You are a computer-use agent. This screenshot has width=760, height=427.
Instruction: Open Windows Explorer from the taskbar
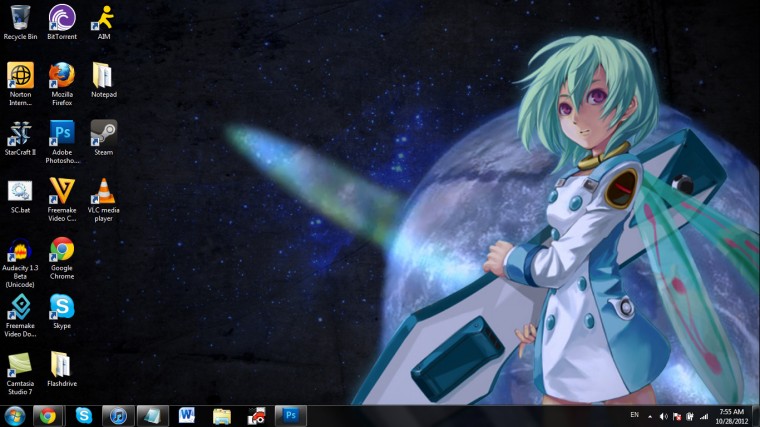[x=222, y=416]
